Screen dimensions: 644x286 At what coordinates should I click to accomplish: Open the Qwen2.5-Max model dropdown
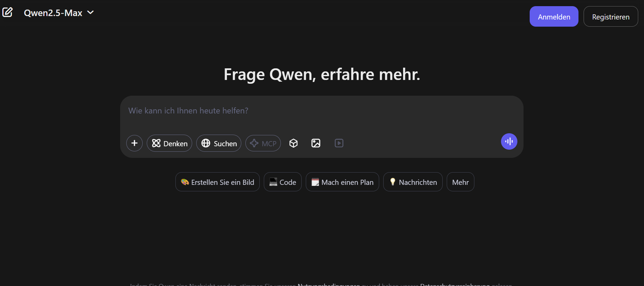[x=59, y=13]
